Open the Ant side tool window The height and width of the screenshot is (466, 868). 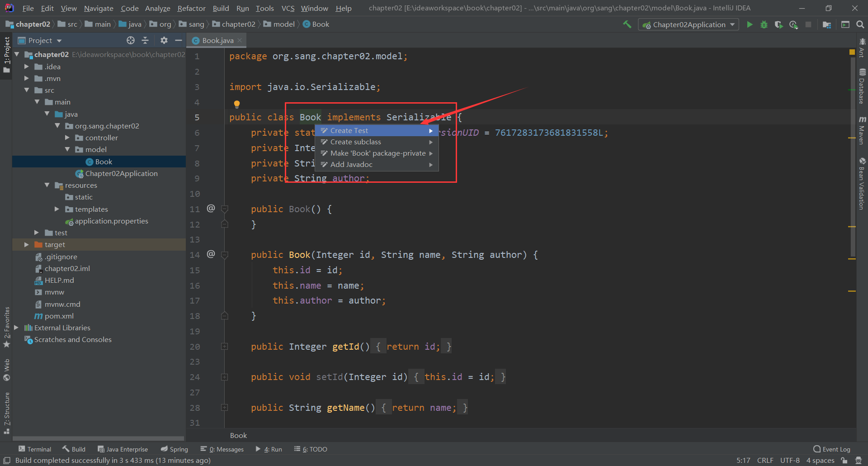coord(862,48)
